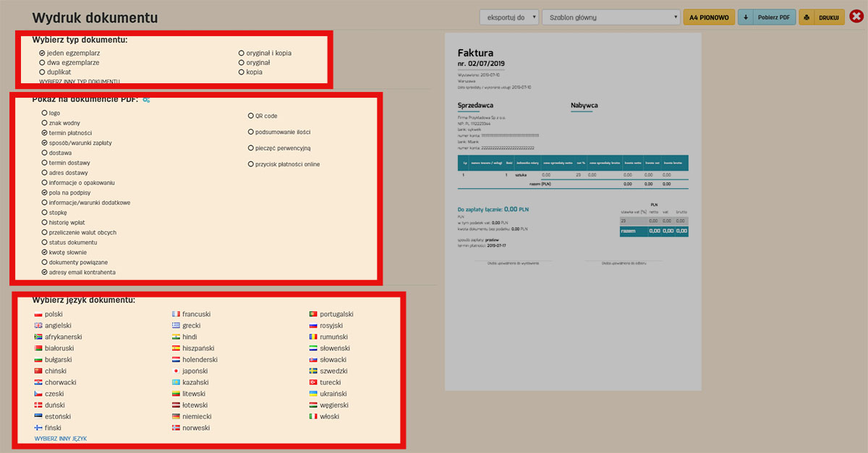Enable the 'QR code' option
Image resolution: width=868 pixels, height=453 pixels.
point(250,115)
